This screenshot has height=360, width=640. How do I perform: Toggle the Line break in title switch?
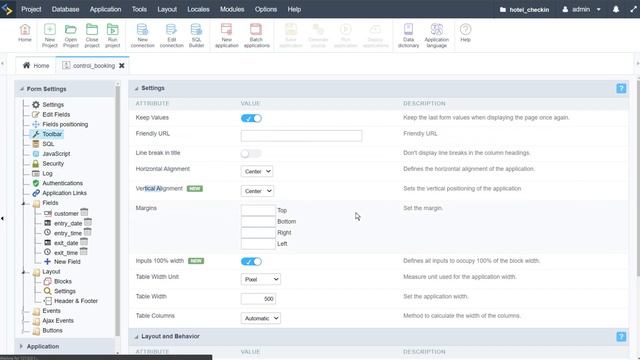(251, 153)
